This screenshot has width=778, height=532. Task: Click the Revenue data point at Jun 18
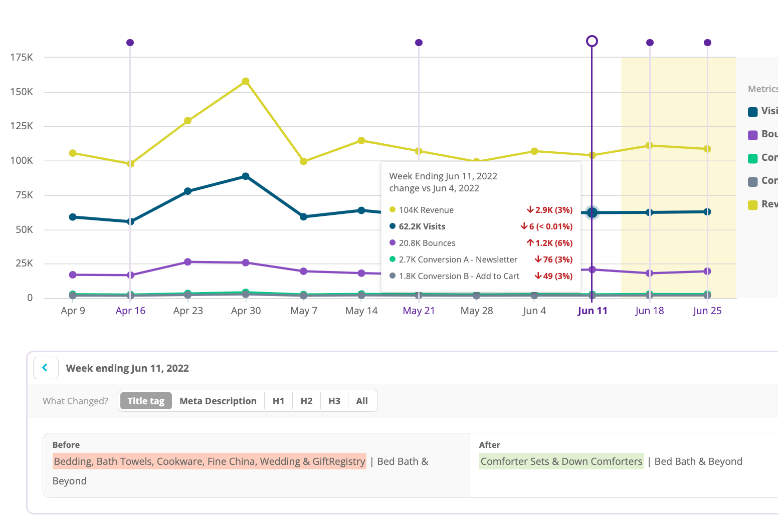coord(650,145)
